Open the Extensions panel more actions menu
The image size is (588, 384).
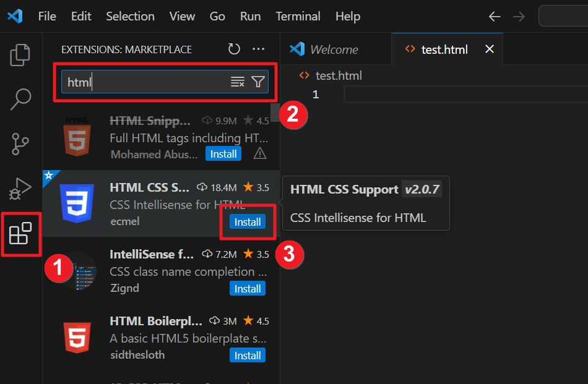coord(258,49)
